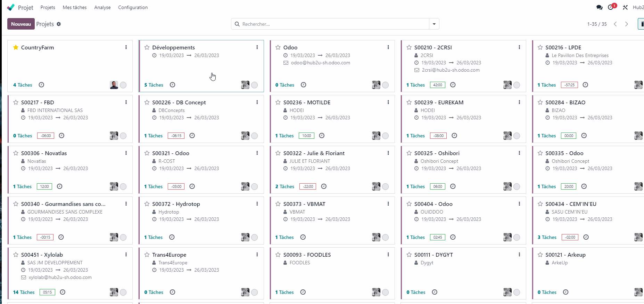The image size is (644, 304).
Task: Open the Analyse menu
Action: tap(102, 7)
